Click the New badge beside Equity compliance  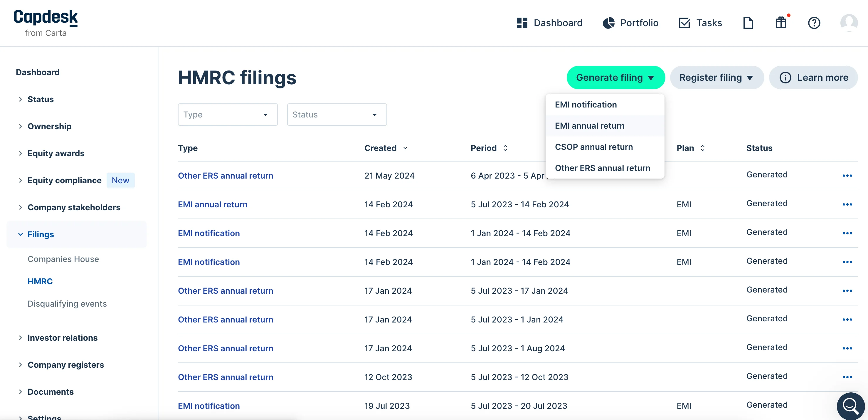tap(120, 180)
